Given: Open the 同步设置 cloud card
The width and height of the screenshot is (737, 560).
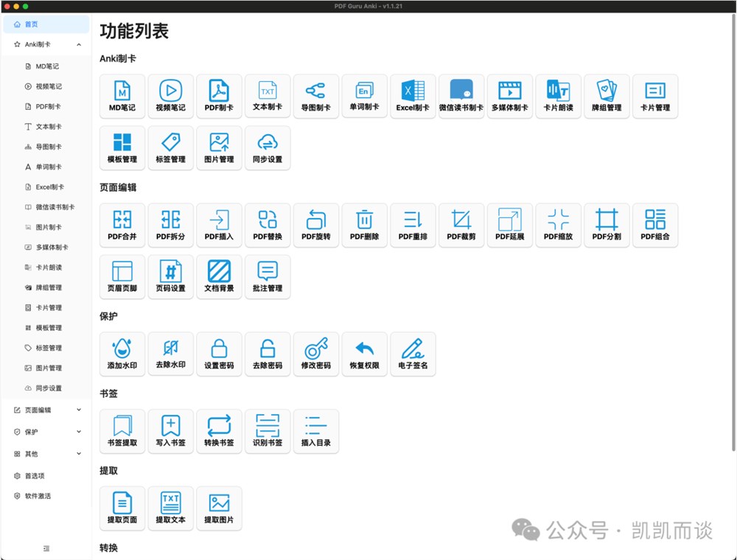Looking at the screenshot, I should point(268,148).
